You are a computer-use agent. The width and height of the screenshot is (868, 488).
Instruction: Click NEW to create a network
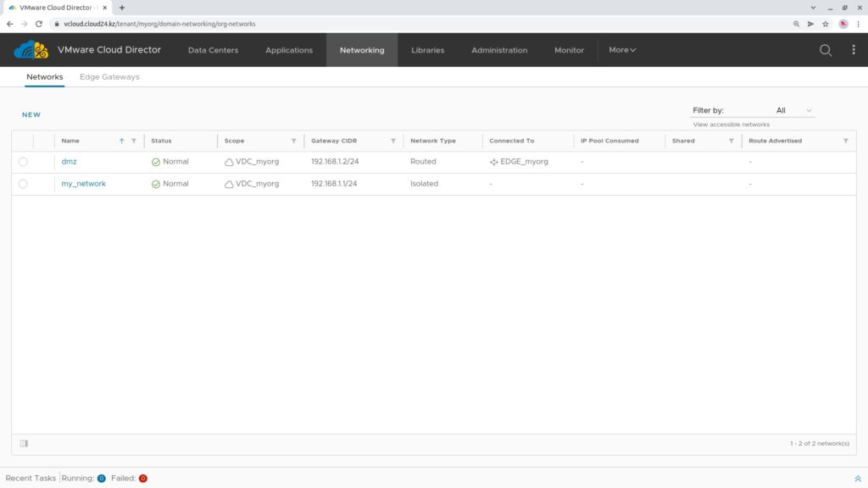(31, 114)
